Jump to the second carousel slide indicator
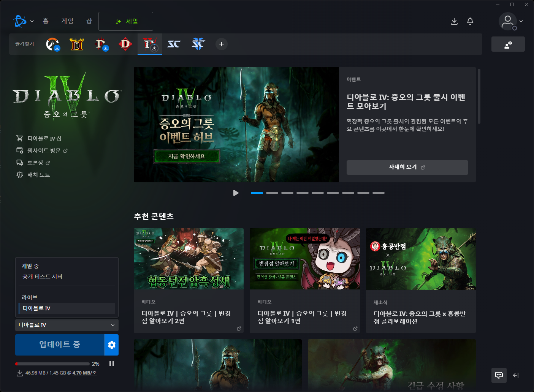 pos(272,193)
